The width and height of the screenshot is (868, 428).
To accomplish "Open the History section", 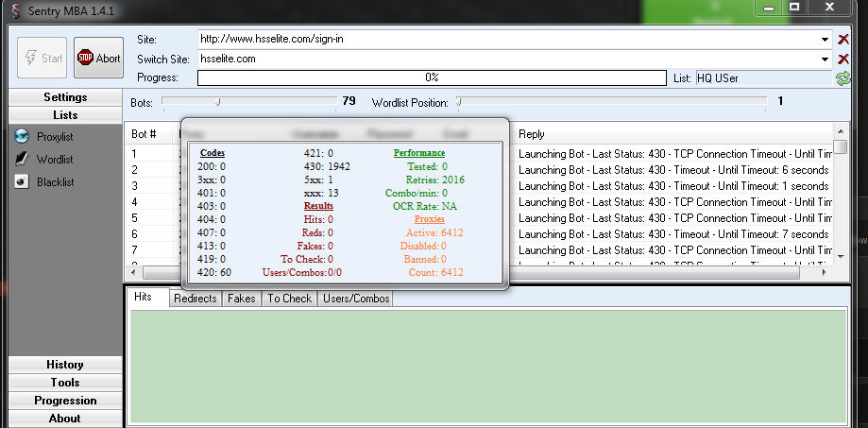I will click(65, 365).
